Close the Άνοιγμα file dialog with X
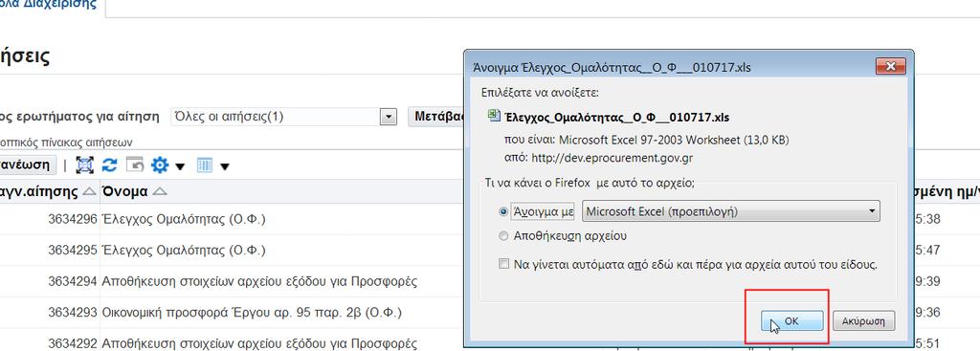 click(x=891, y=66)
